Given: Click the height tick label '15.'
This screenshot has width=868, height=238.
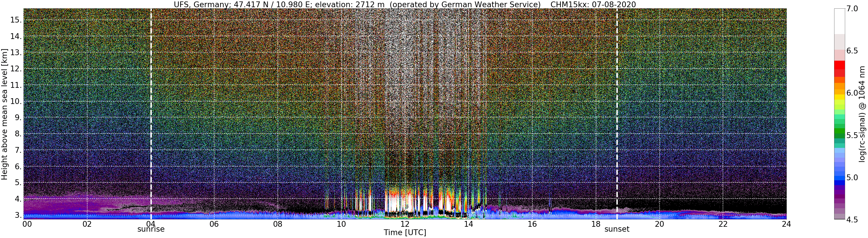Looking at the screenshot, I should pos(16,20).
